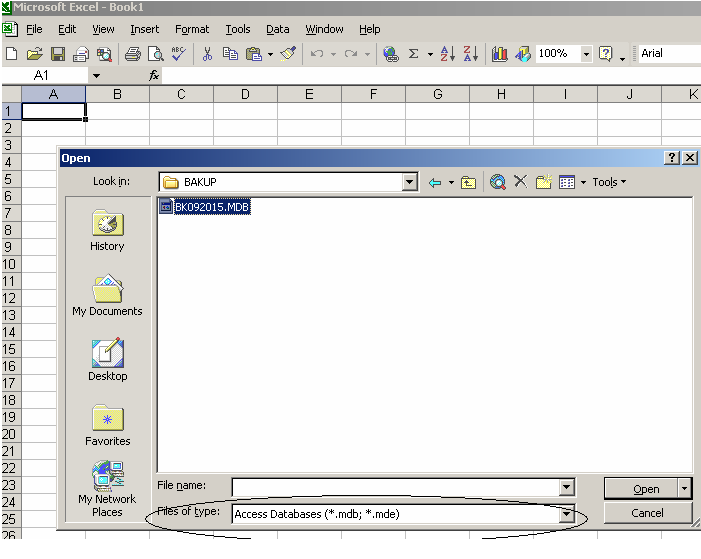Click the Open folder toolbar icon

tap(34, 54)
